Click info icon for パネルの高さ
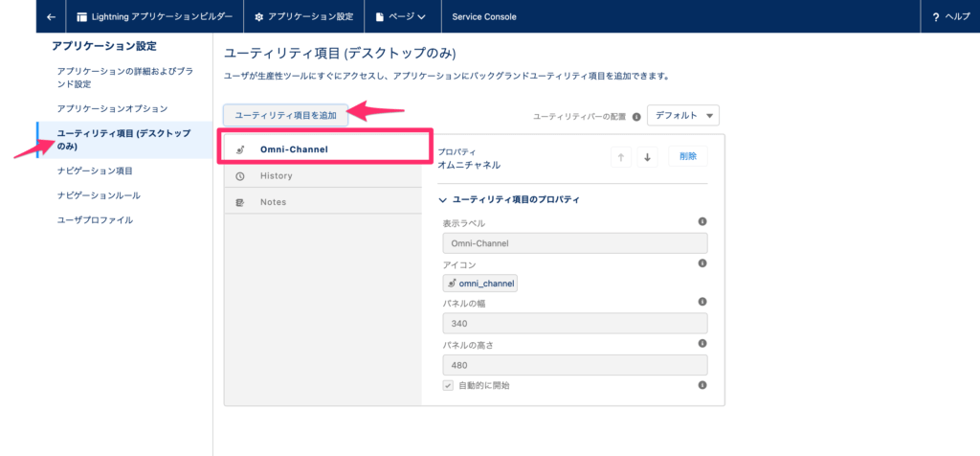 [702, 343]
